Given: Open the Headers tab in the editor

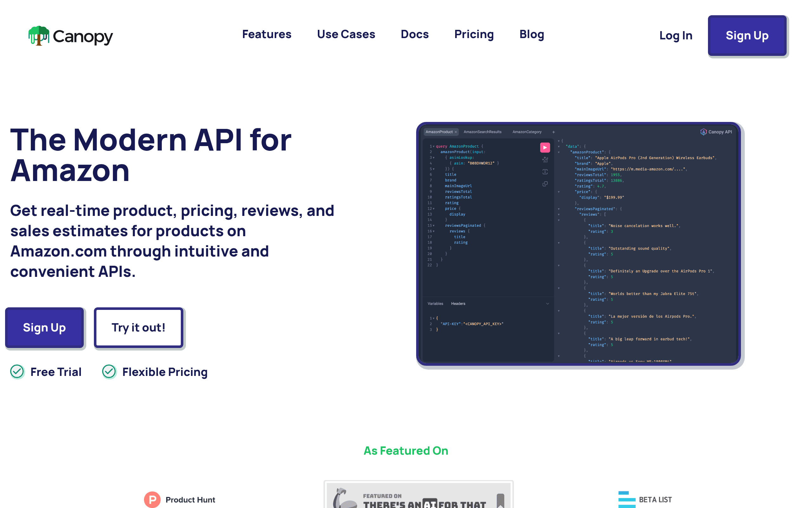Looking at the screenshot, I should [458, 304].
